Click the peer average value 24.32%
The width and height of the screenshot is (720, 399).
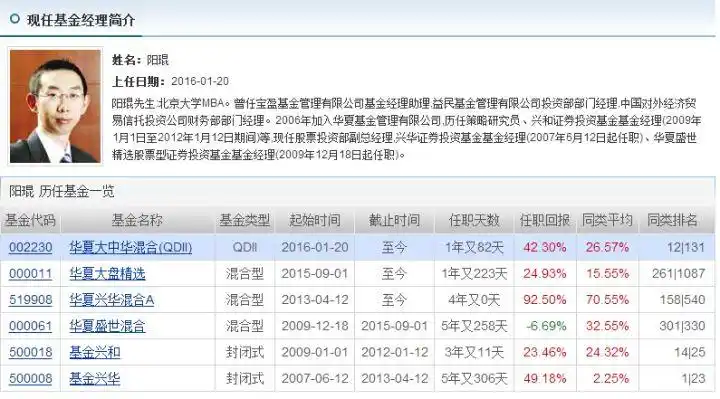click(607, 352)
